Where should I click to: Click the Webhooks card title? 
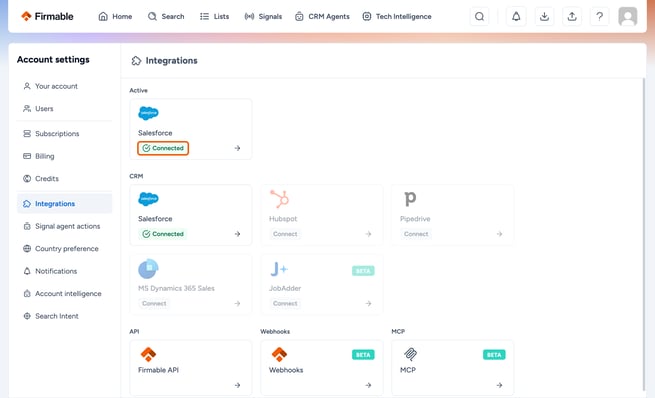[x=286, y=370]
